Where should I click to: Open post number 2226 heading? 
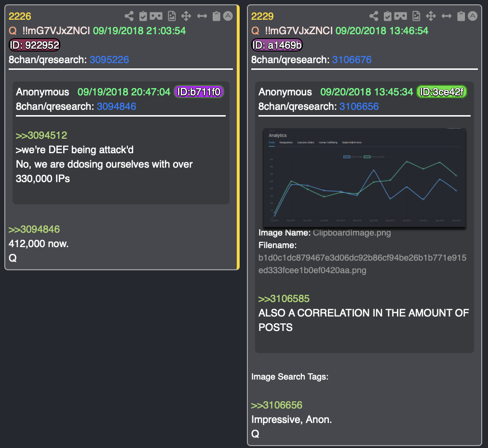pyautogui.click(x=20, y=16)
